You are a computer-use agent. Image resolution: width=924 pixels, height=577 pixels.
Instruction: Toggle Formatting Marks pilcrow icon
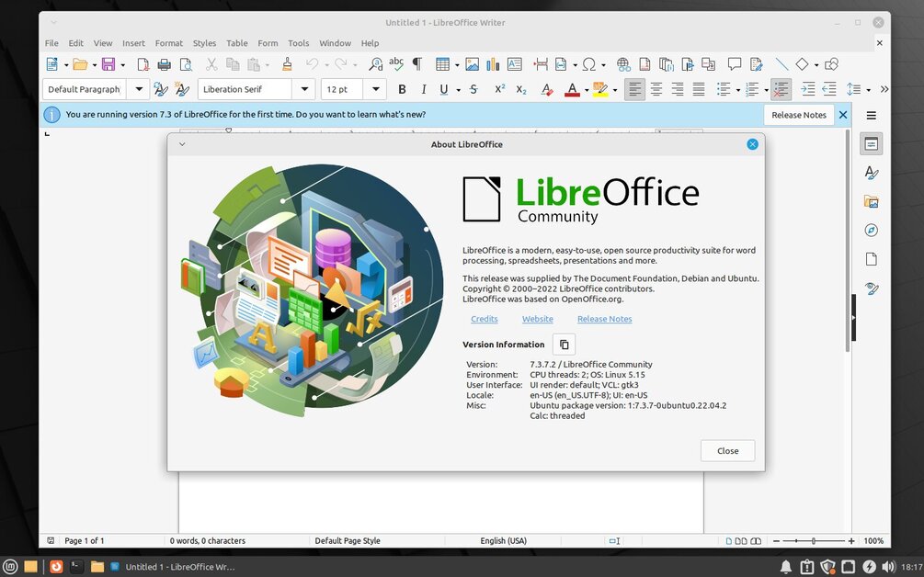[x=417, y=64]
